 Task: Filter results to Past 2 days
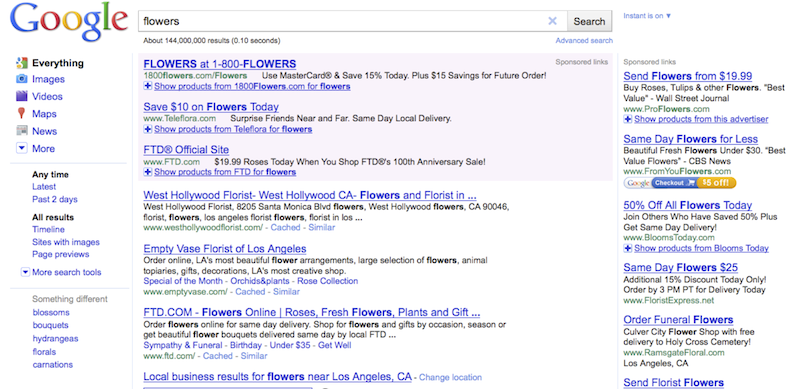tap(55, 199)
